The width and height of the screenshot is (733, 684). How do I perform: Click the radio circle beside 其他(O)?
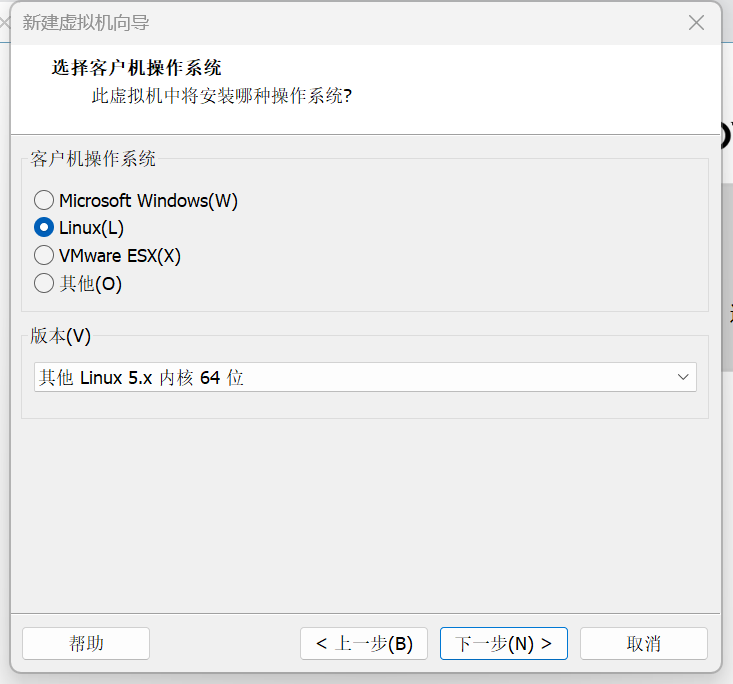pos(44,284)
